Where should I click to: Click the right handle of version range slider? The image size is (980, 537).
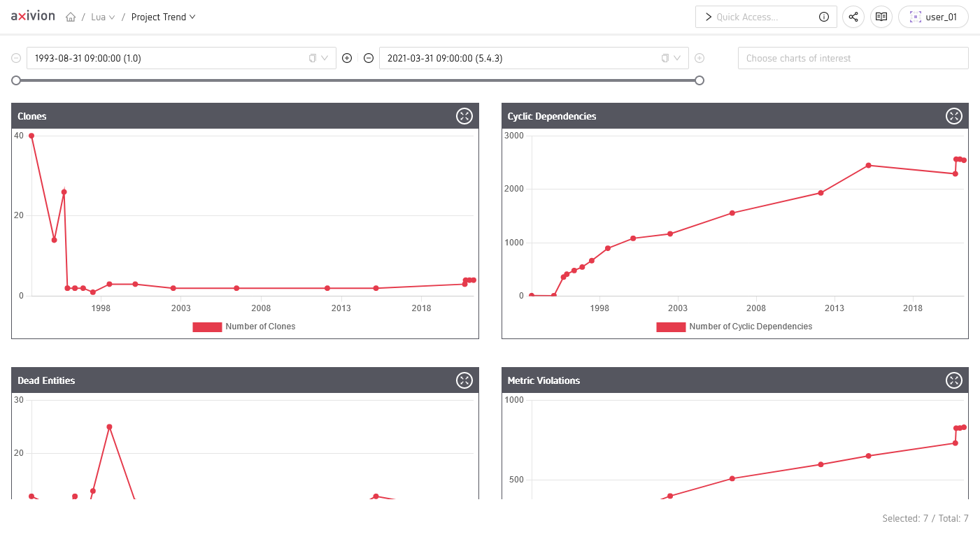tap(700, 80)
